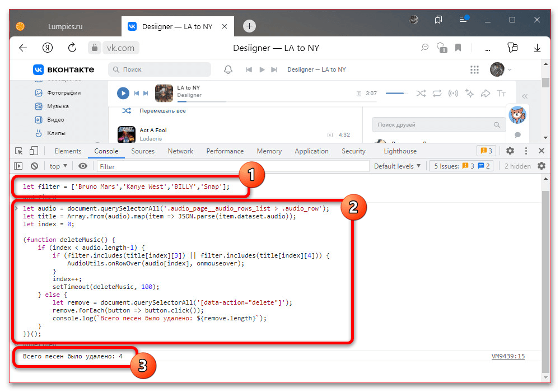This screenshot has width=560, height=392.
Task: Open console settings gear
Action: [542, 166]
